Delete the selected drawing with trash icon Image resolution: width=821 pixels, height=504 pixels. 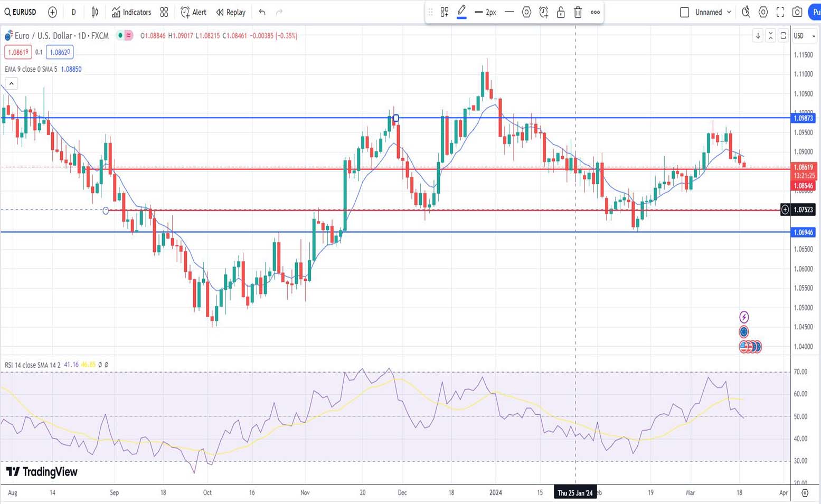coord(578,12)
